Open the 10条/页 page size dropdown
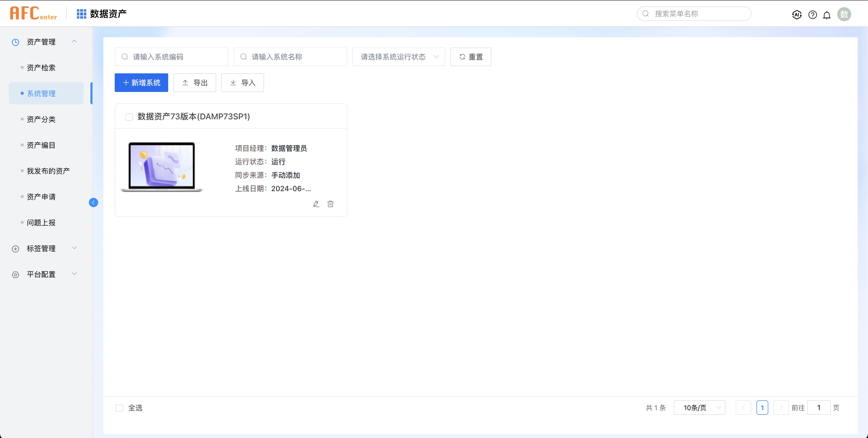Viewport: 868px width, 438px height. coord(699,408)
